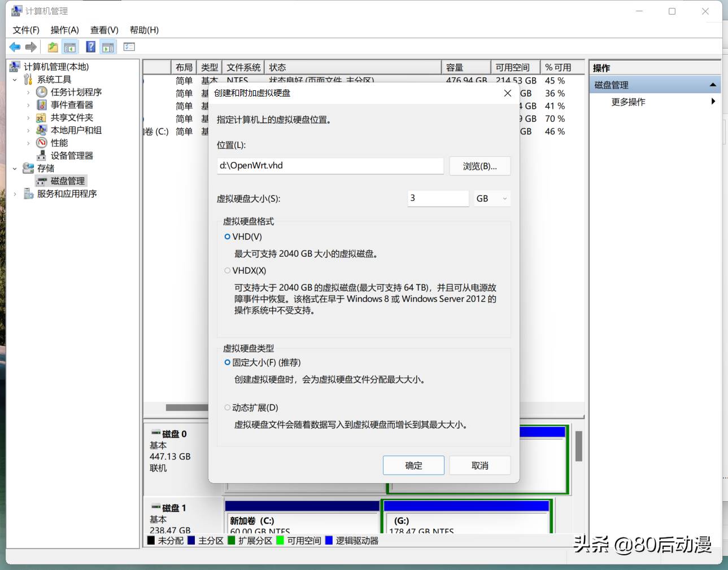Open the 文件(F) menu
728x570 pixels.
(26, 30)
